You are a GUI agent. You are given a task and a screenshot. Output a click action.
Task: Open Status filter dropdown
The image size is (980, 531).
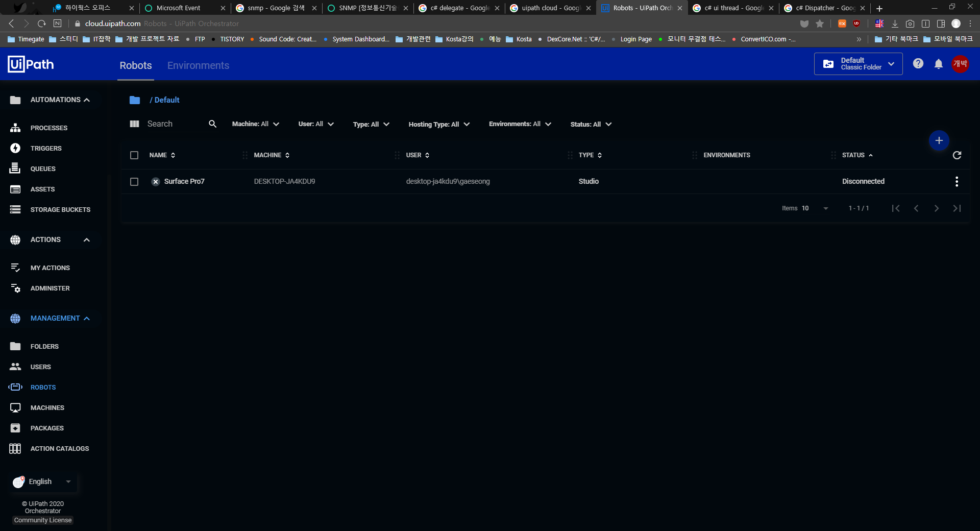591,124
